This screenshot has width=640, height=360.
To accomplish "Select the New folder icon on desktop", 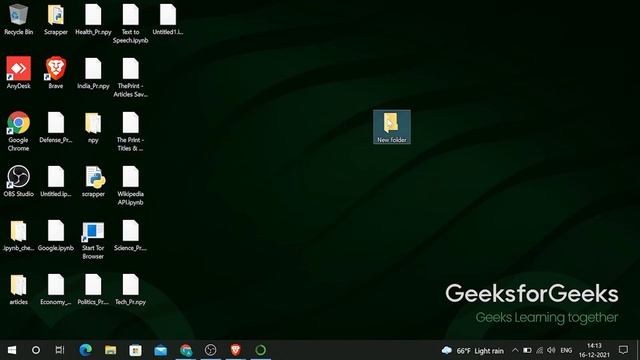I will [x=392, y=127].
